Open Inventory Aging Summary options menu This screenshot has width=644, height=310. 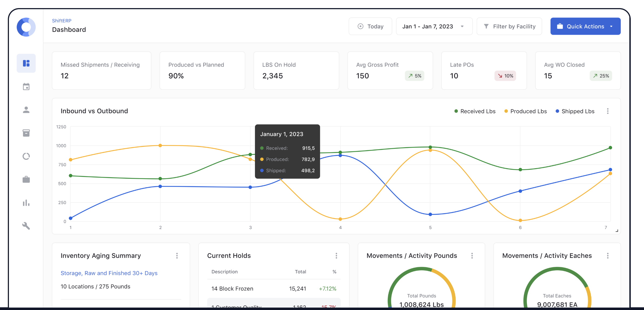coord(177,256)
